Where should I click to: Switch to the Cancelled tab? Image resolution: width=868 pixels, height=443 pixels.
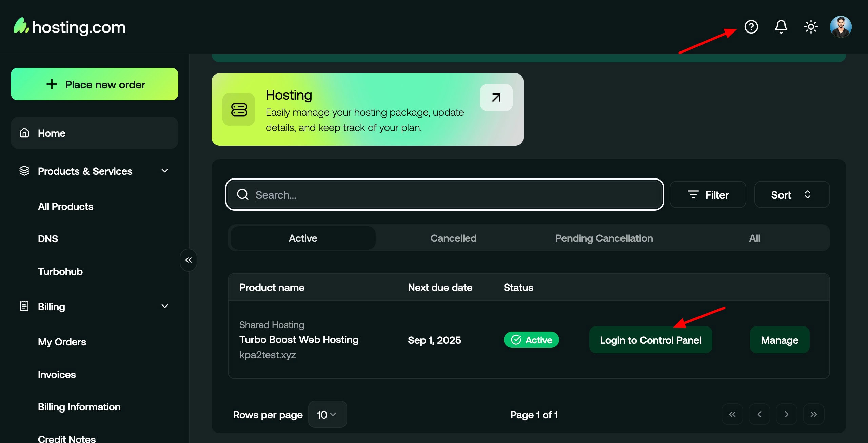(x=453, y=238)
